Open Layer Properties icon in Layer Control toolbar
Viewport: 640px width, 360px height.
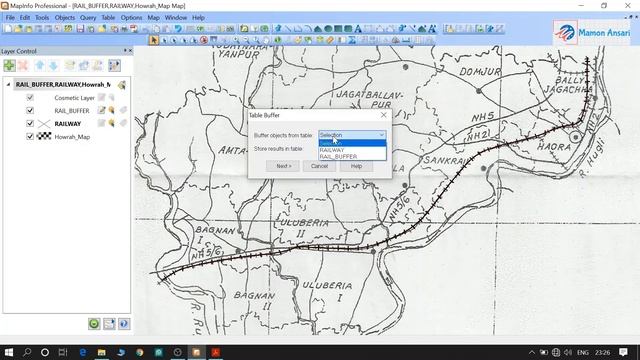pos(114,65)
